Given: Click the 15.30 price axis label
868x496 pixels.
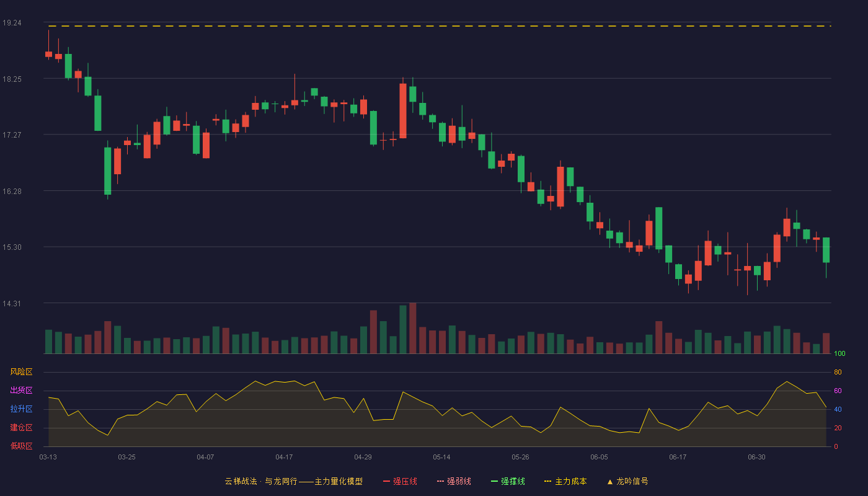Looking at the screenshot, I should tap(12, 247).
